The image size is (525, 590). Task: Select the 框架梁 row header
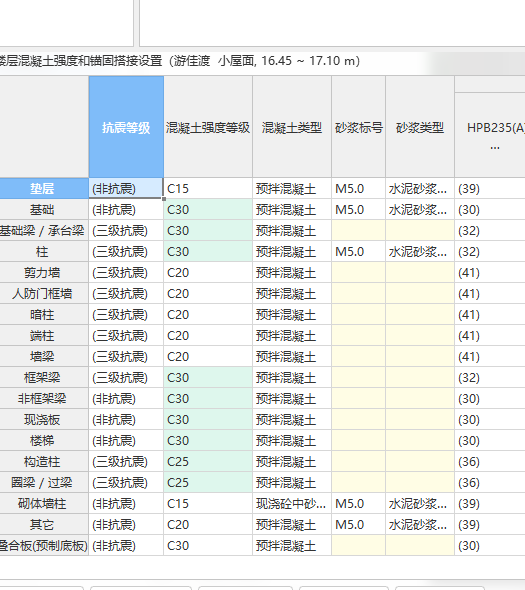44,378
